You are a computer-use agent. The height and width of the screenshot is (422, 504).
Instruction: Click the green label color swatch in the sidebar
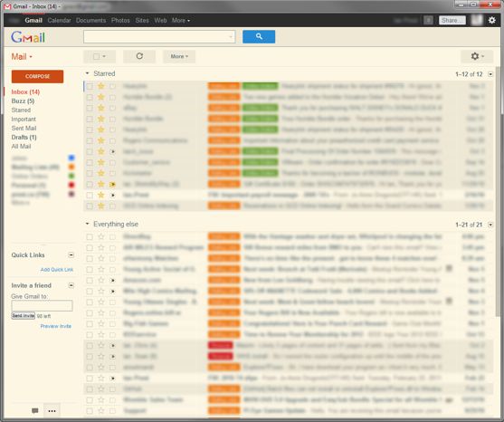71,176
